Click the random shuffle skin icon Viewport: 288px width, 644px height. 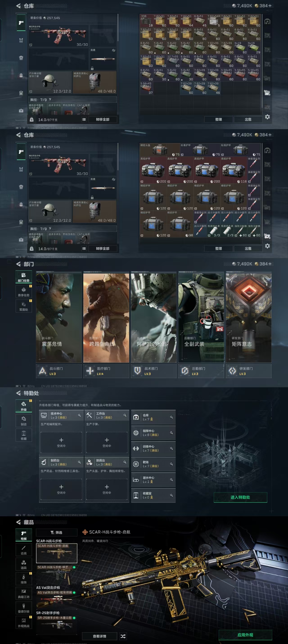[x=123, y=636]
